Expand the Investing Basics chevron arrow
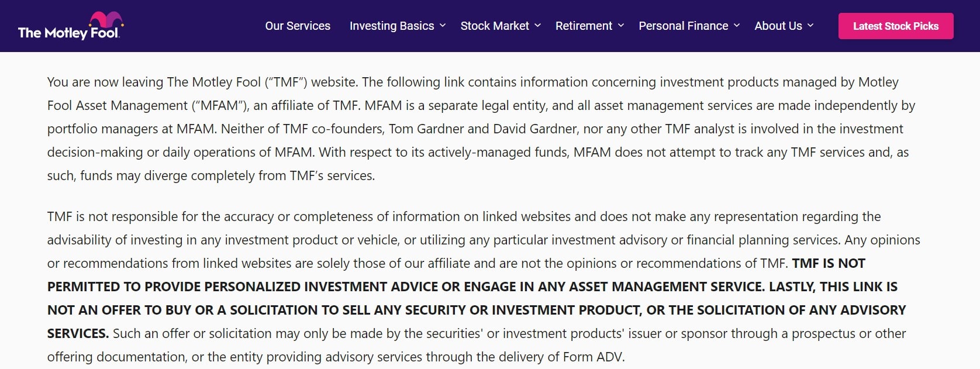 (443, 26)
